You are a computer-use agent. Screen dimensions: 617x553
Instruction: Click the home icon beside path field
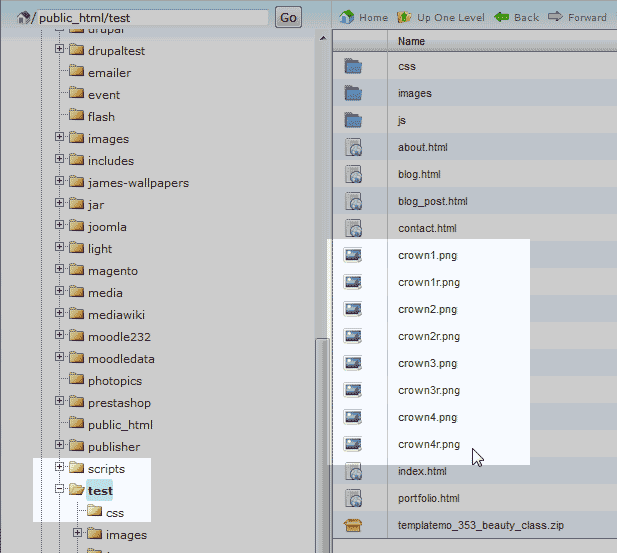click(x=23, y=18)
